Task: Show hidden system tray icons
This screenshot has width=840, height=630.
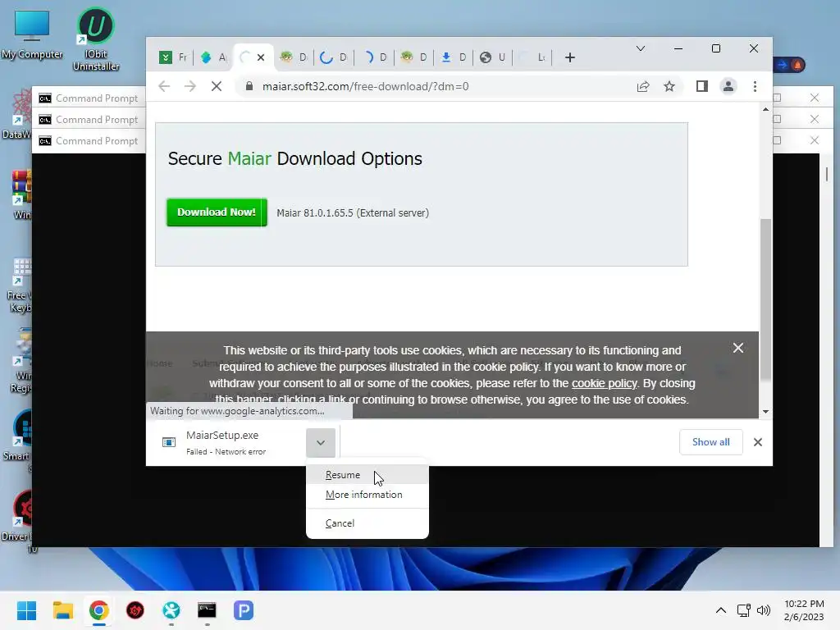Action: tap(721, 610)
